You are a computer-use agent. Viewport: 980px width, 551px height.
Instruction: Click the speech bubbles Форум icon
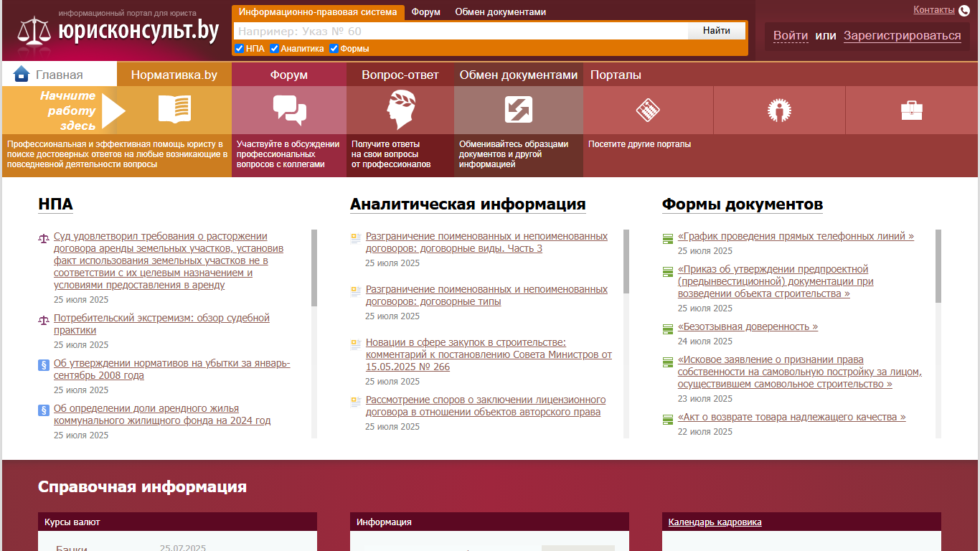289,110
